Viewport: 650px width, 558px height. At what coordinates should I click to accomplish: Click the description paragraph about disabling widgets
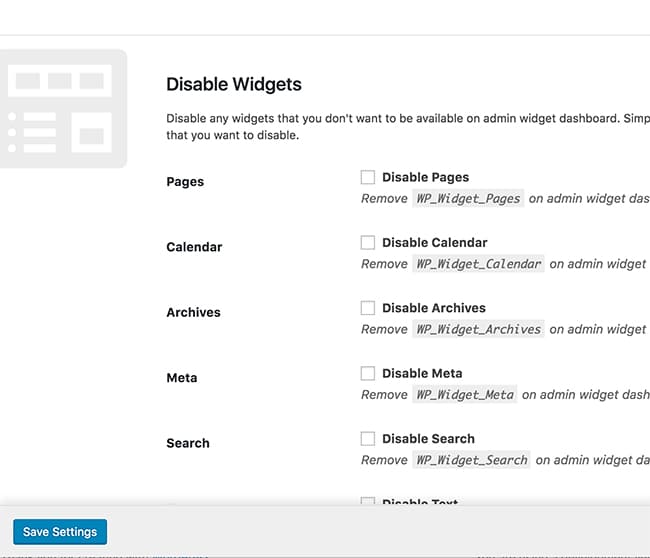(x=408, y=127)
